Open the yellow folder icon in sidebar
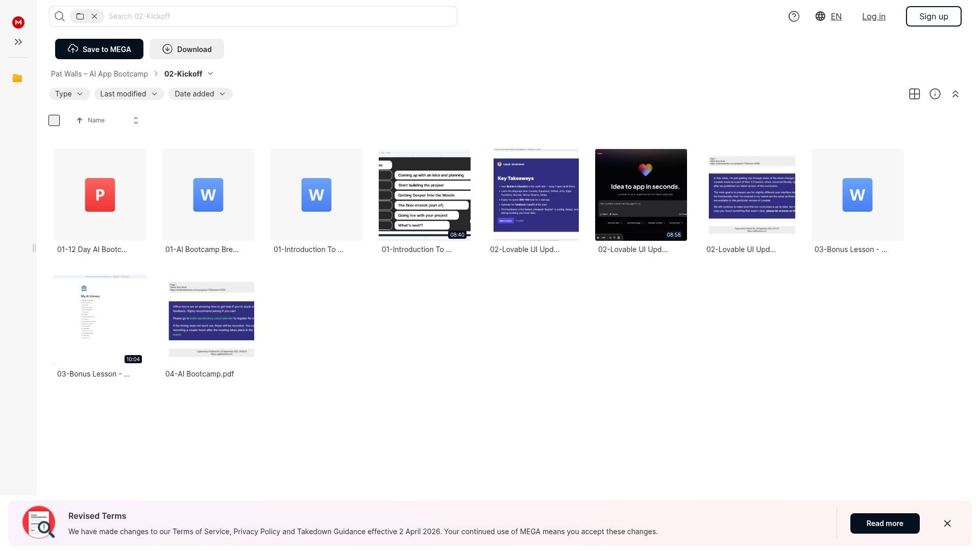The image size is (980, 551). click(x=17, y=78)
